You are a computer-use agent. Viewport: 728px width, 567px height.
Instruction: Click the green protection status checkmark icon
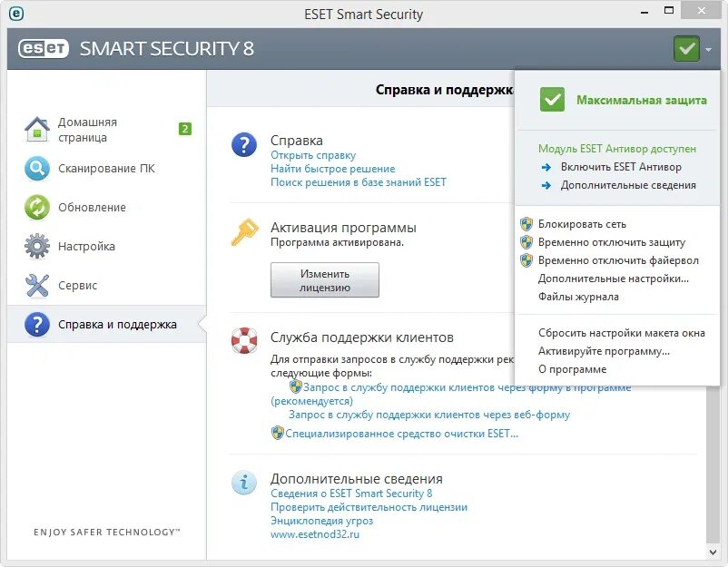[x=686, y=49]
